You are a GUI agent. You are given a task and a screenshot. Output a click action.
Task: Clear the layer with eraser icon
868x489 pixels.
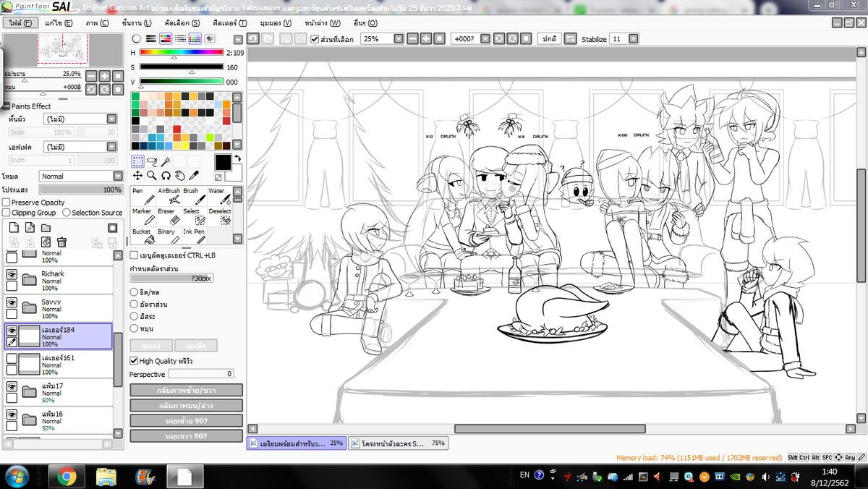(x=46, y=242)
